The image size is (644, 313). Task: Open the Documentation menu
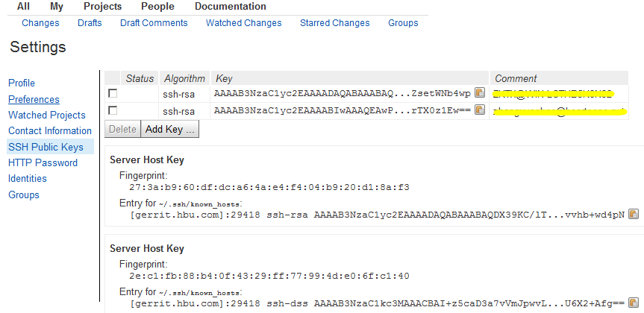231,7
